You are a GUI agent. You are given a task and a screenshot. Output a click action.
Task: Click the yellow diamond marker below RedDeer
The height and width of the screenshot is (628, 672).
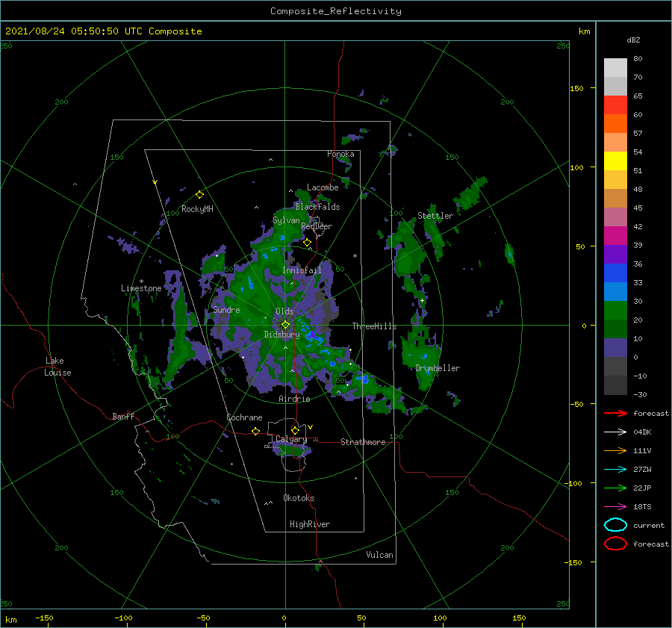tap(308, 243)
